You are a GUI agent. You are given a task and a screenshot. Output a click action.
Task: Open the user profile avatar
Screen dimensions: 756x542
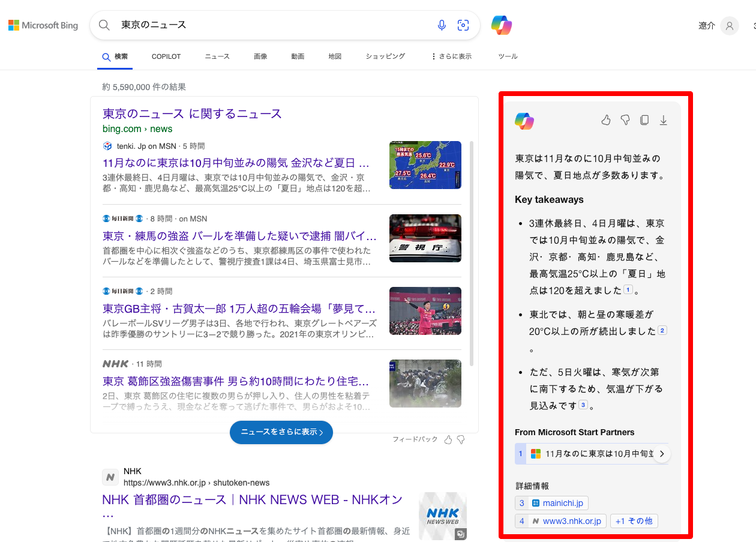[x=730, y=26]
